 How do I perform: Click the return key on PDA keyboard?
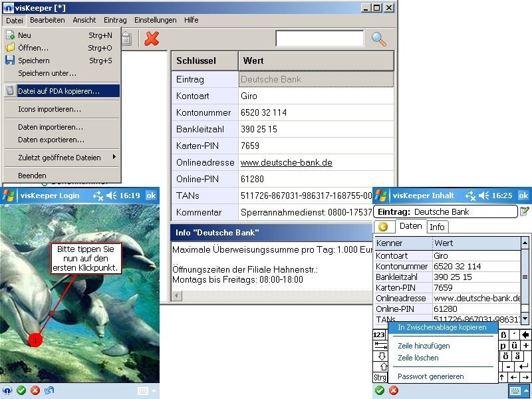pyautogui.click(x=523, y=367)
